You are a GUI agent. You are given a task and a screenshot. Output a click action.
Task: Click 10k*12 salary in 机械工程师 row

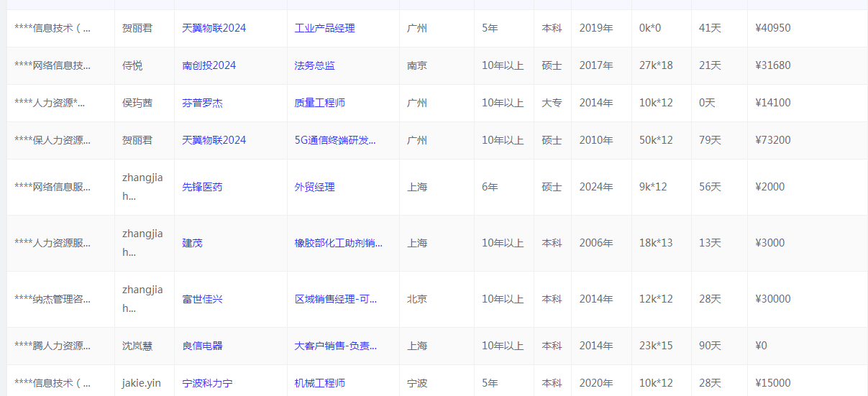pyautogui.click(x=656, y=383)
